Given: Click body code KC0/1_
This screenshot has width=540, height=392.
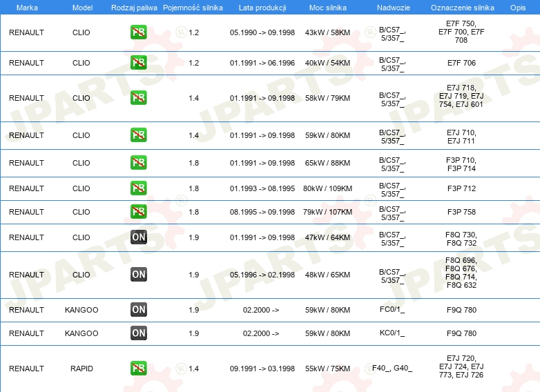Looking at the screenshot, I should [392, 333].
